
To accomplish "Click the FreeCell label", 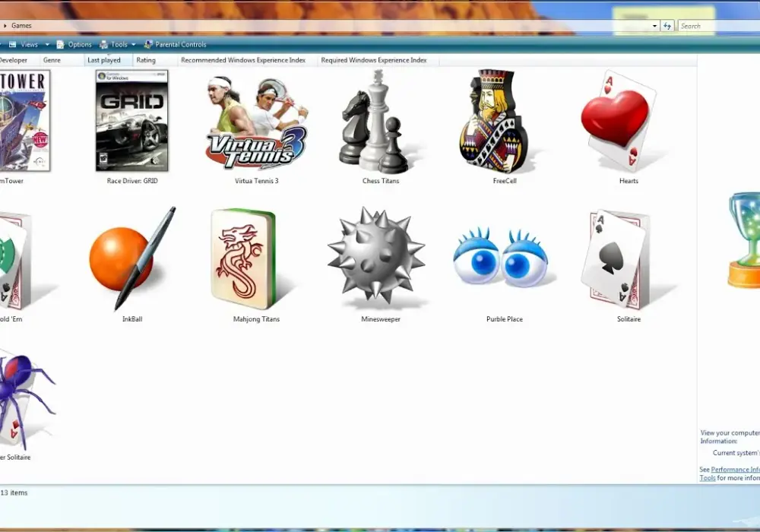I will point(505,181).
